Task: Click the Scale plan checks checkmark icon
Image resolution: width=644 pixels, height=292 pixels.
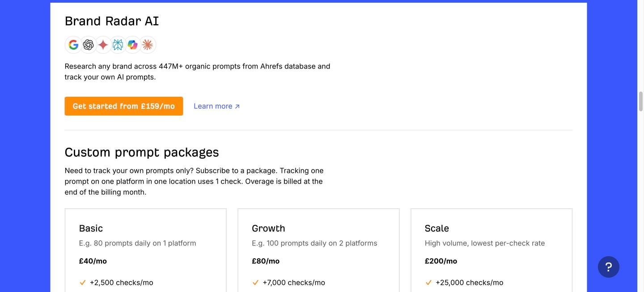Action: (x=428, y=283)
